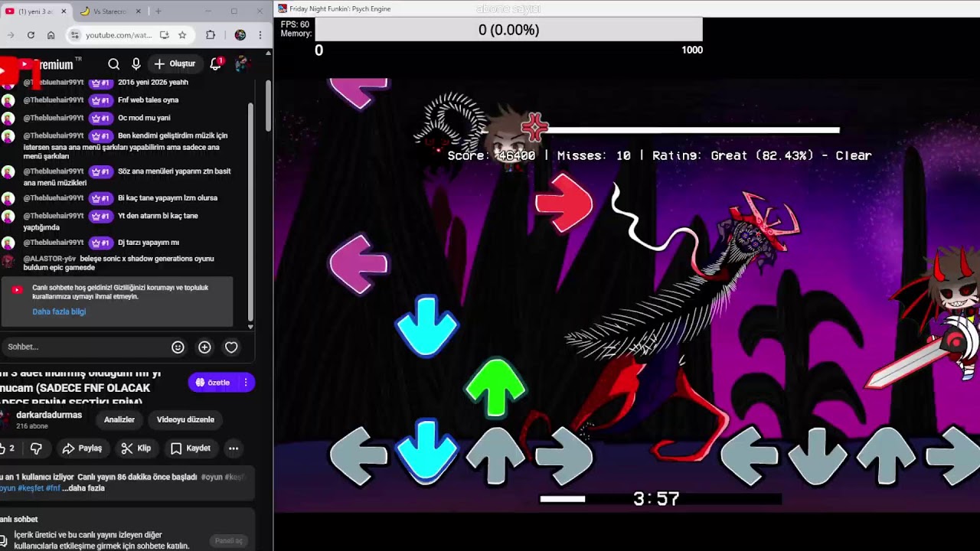Click install app icon in address bar
This screenshot has height=551, width=980.
165,35
